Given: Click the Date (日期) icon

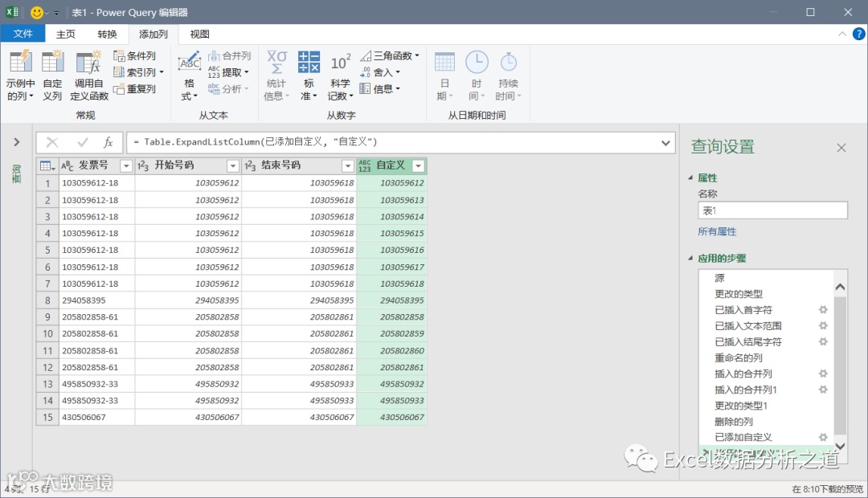Looking at the screenshot, I should coord(444,61).
